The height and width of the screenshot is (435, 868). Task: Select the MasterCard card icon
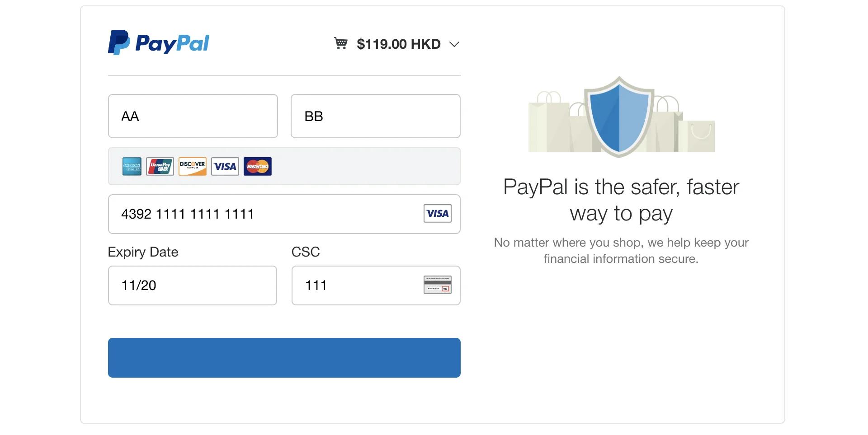tap(258, 166)
